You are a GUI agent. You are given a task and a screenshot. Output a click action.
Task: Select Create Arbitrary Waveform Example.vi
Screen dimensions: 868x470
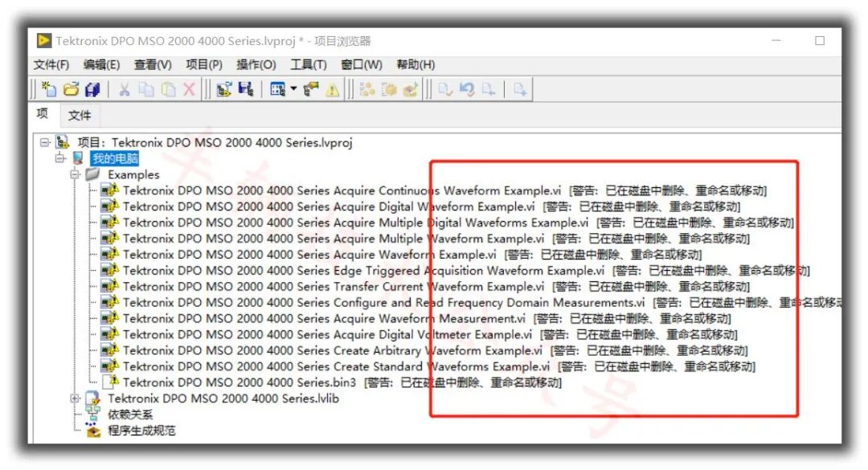coord(435,351)
